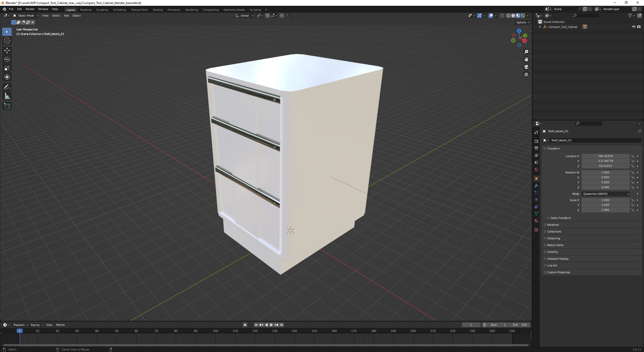Toggle perspective/orthographic grid icon
The width and height of the screenshot is (644, 352).
pos(526,75)
